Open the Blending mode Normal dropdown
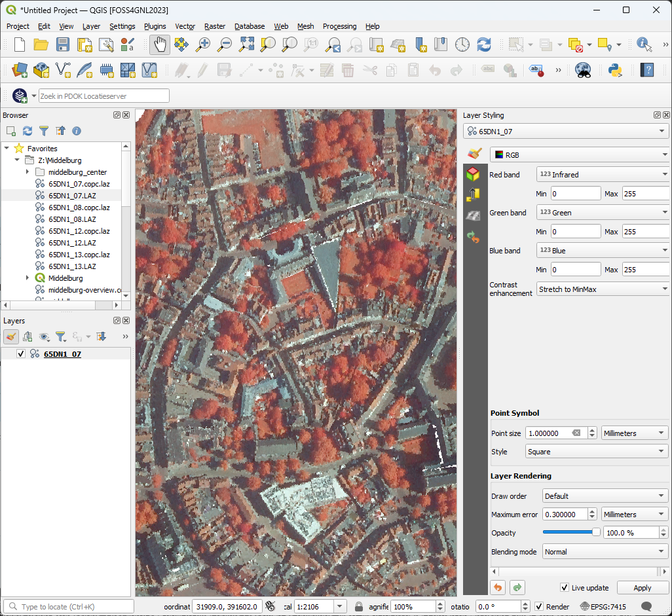This screenshot has width=672, height=616. tap(605, 552)
